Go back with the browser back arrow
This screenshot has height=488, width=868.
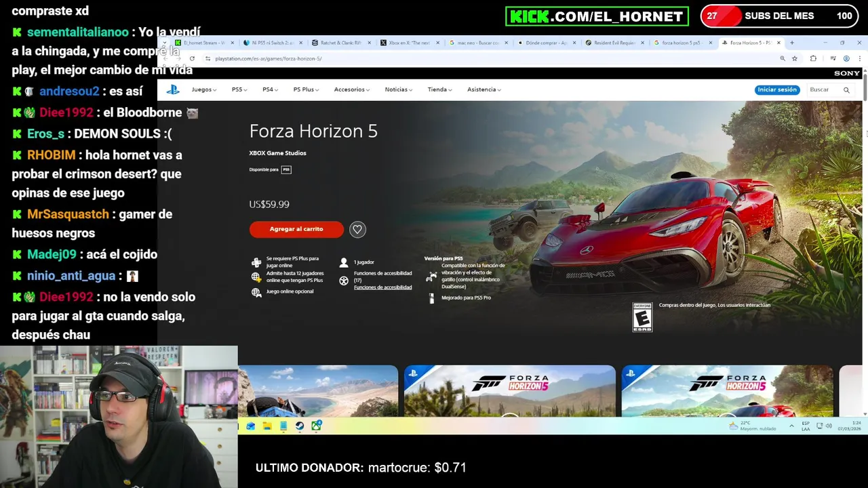[x=166, y=58]
